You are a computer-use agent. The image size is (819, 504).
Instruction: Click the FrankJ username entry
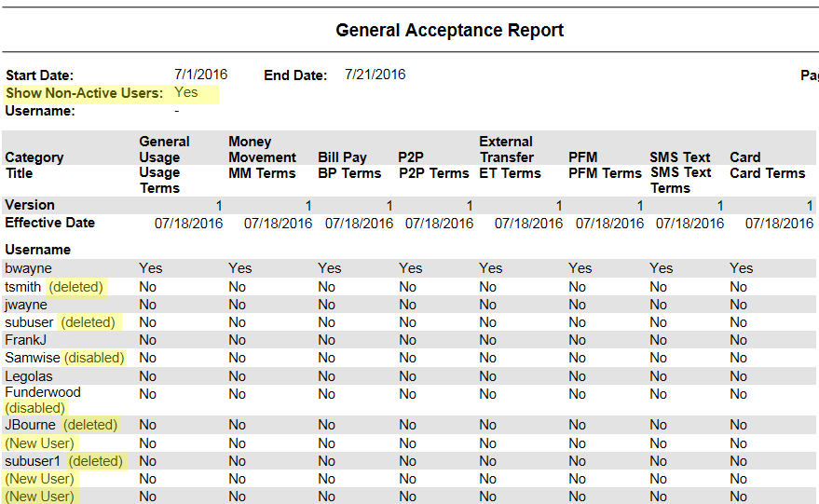25,340
